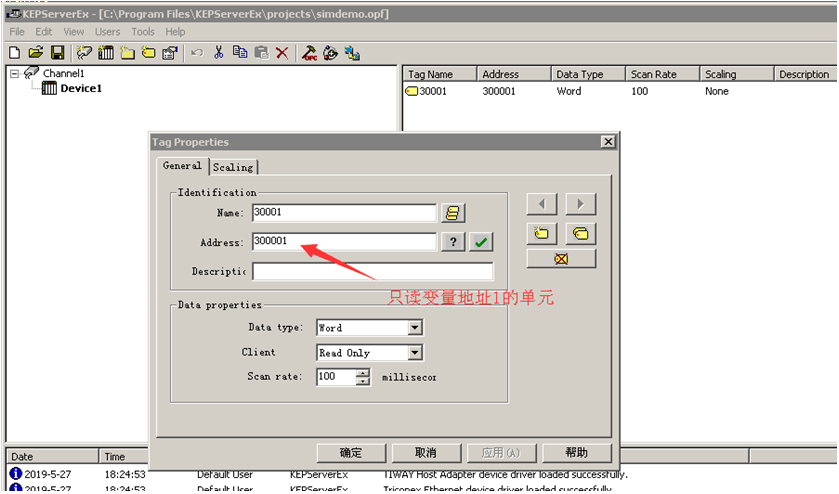Confirm with the 确定 button
The height and width of the screenshot is (494, 839).
point(351,453)
